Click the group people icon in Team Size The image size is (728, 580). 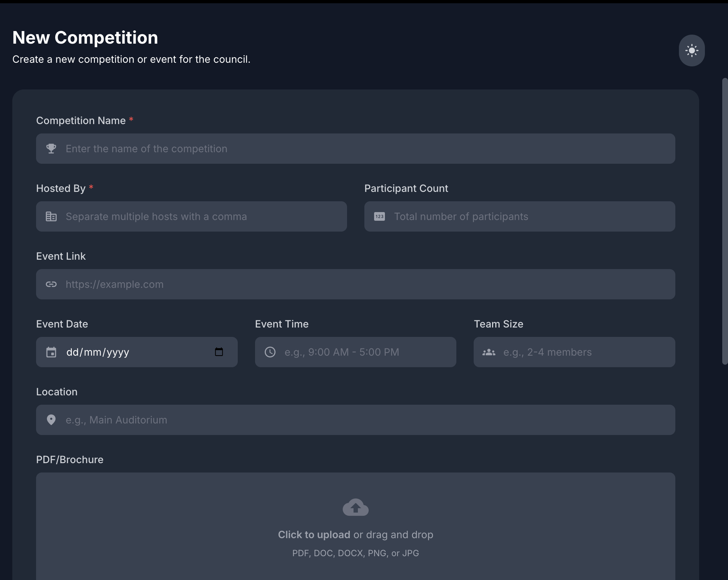488,352
